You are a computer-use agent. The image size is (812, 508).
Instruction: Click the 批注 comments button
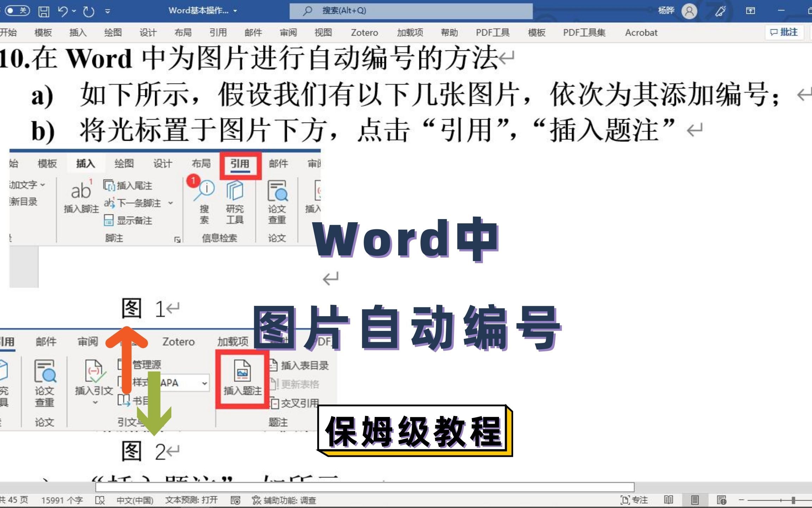coord(784,32)
